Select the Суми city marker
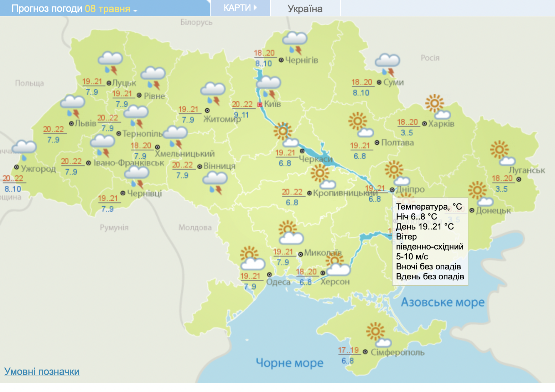The image size is (555, 392). 379,82
